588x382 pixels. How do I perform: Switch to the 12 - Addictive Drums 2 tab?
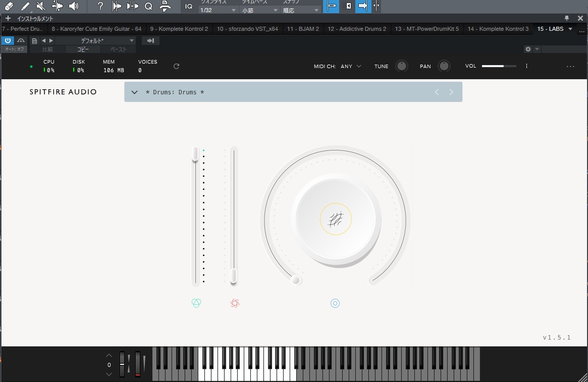pos(357,29)
